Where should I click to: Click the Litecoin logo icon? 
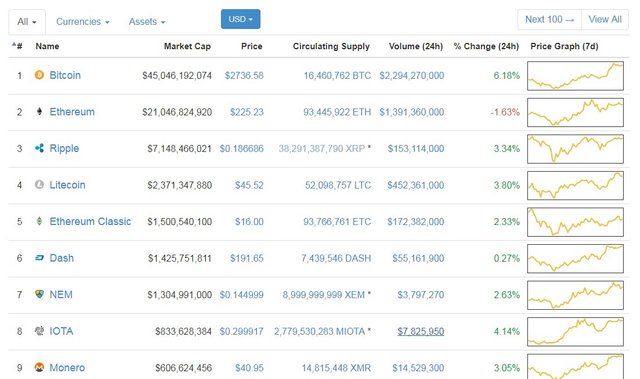click(39, 185)
